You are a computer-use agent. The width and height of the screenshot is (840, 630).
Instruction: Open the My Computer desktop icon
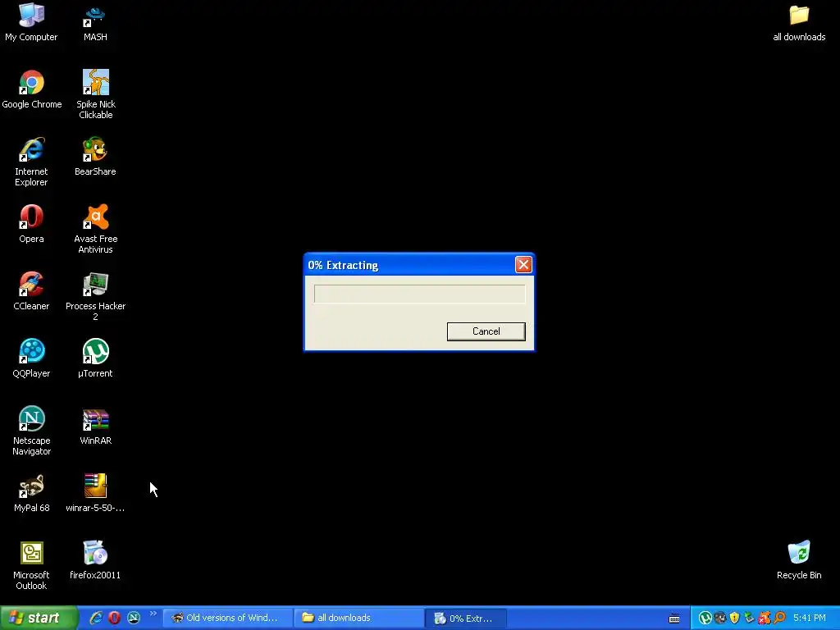click(31, 22)
